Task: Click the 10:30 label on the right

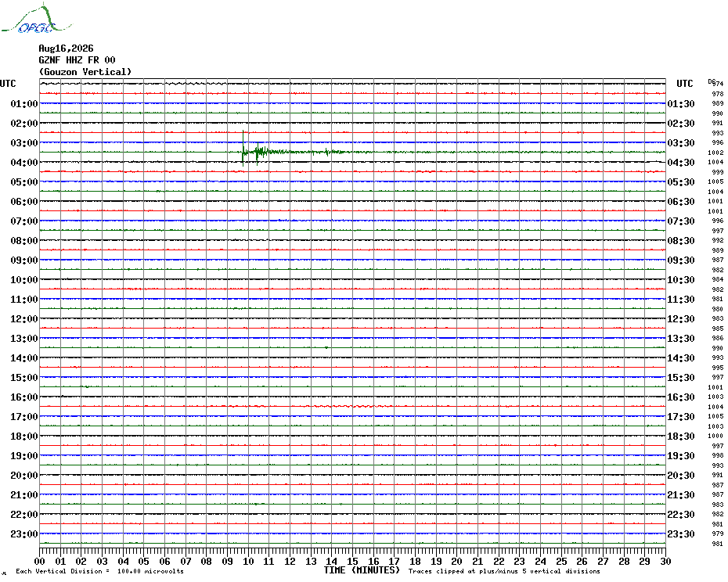Action: (x=681, y=279)
